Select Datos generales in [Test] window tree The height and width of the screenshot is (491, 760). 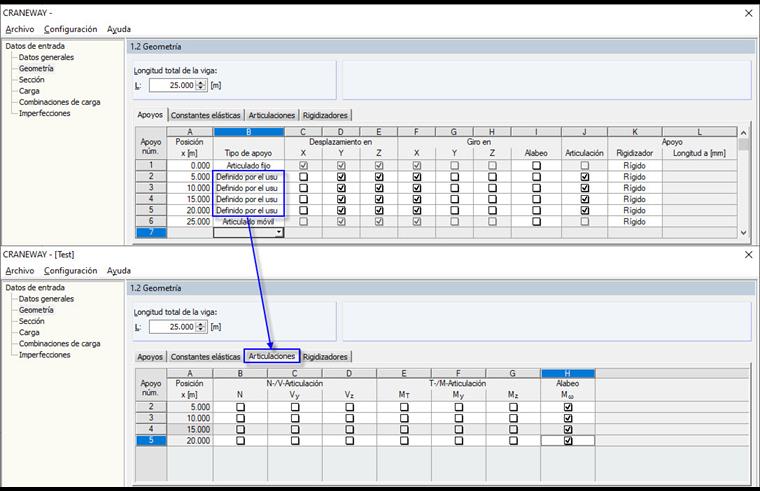47,299
